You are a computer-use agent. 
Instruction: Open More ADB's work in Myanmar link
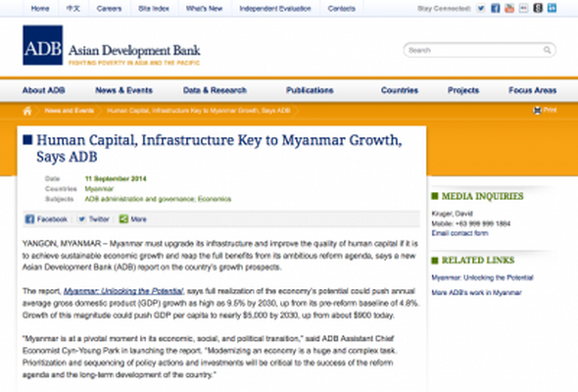click(477, 293)
